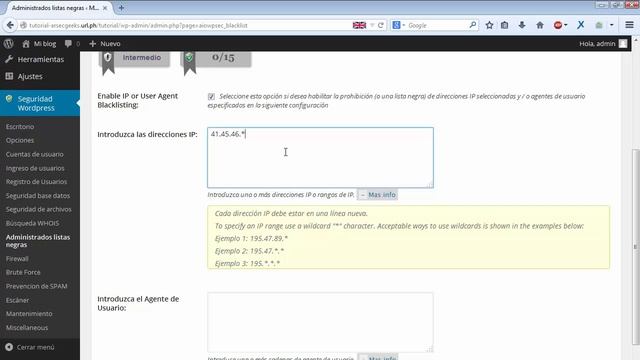640x360 pixels.
Task: Open Cuentas de usuario submenu
Action: (35, 154)
